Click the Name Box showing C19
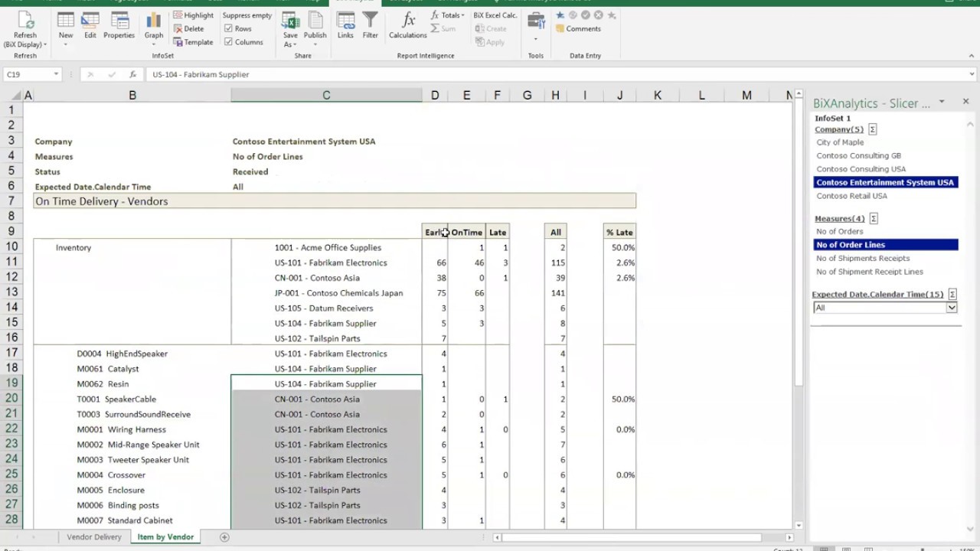980x551 pixels. pos(28,74)
